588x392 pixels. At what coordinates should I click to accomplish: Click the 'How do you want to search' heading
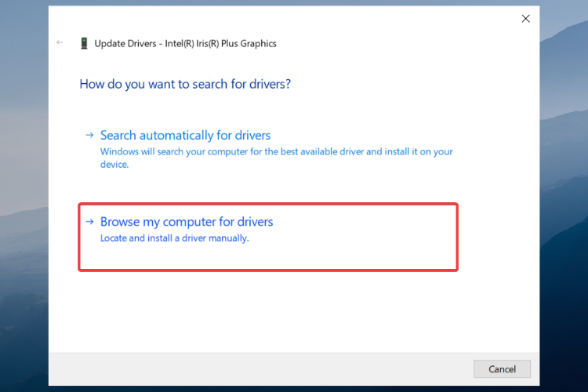[x=185, y=84]
